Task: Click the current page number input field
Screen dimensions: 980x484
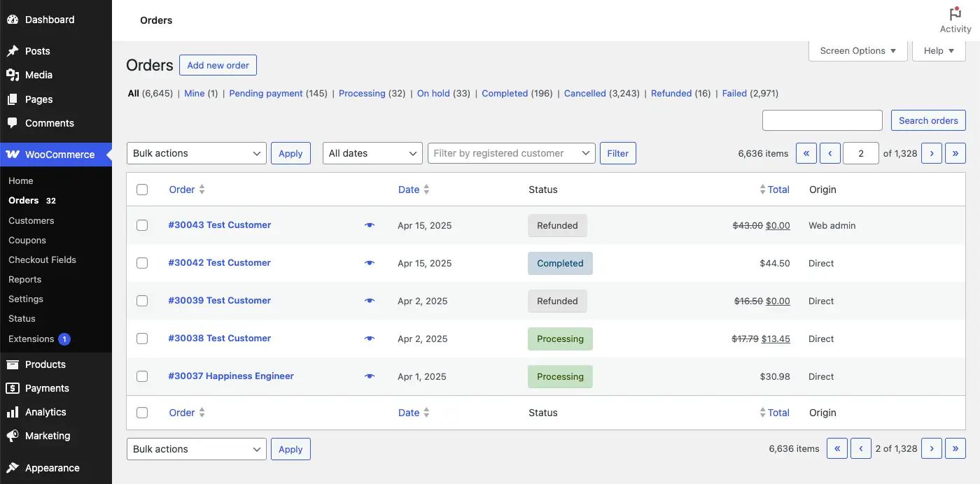Action: 860,152
